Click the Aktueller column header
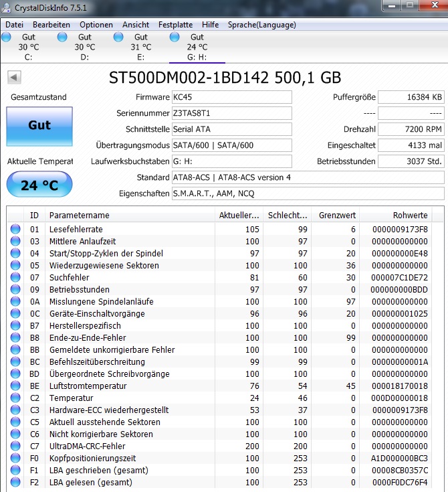 [239, 216]
